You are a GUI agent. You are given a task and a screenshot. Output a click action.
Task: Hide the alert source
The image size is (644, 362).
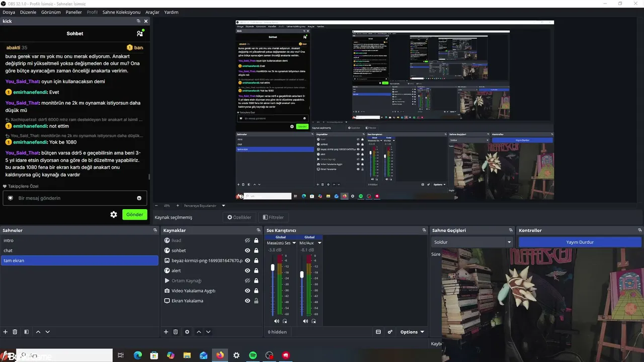tap(248, 270)
